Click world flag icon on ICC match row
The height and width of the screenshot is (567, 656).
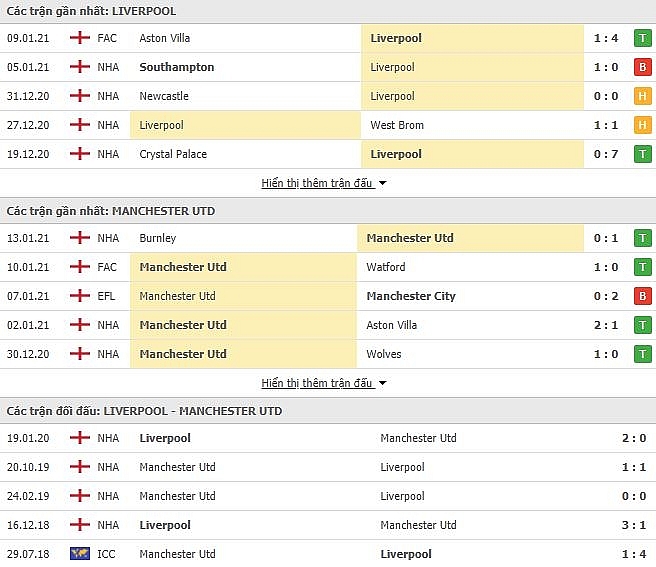click(79, 554)
